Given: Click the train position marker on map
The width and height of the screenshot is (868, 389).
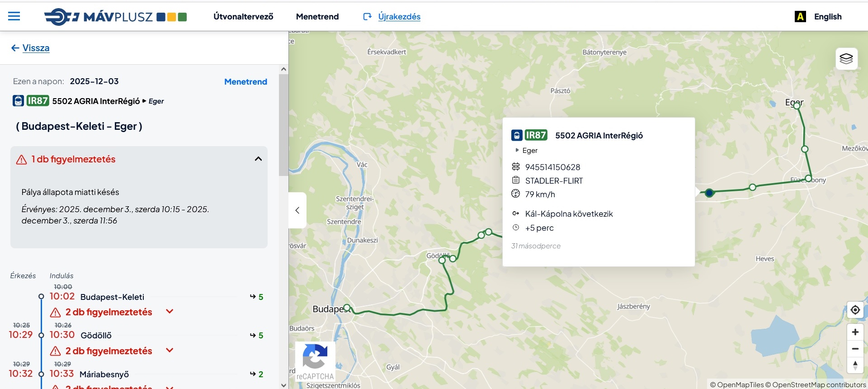Looking at the screenshot, I should (x=709, y=193).
